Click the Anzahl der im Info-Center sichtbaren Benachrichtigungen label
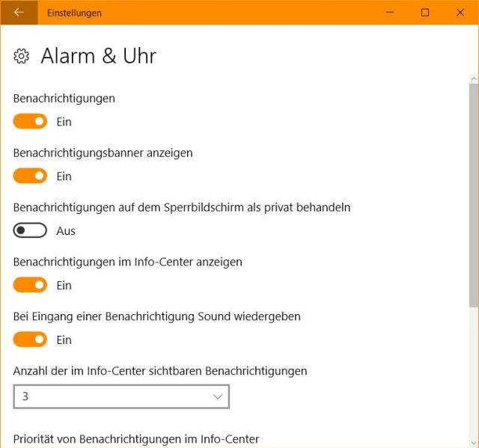The height and width of the screenshot is (448, 479). click(160, 371)
